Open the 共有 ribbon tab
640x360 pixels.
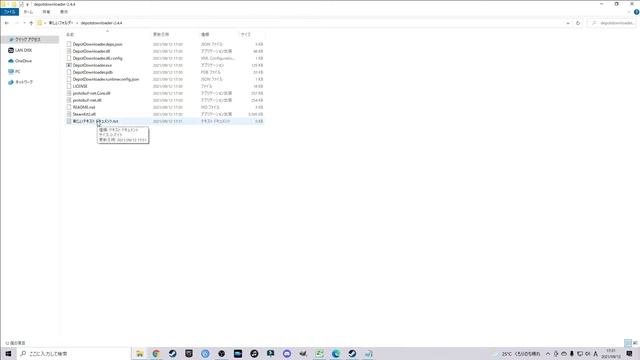46,12
